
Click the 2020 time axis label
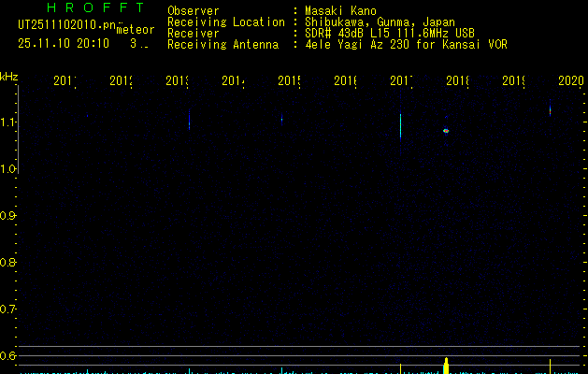[x=571, y=80]
